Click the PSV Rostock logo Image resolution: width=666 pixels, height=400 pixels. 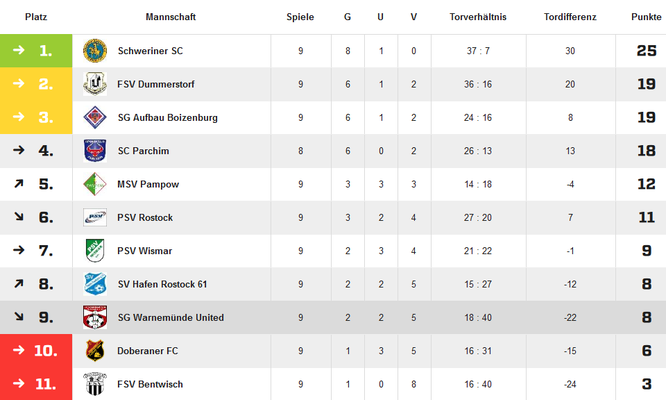[x=95, y=217]
